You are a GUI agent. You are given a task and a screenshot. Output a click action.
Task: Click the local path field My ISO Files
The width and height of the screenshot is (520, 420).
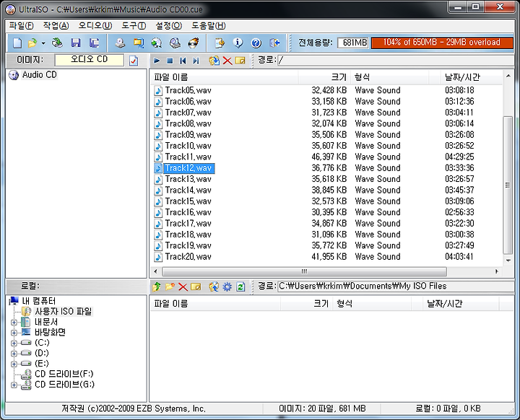[396, 286]
